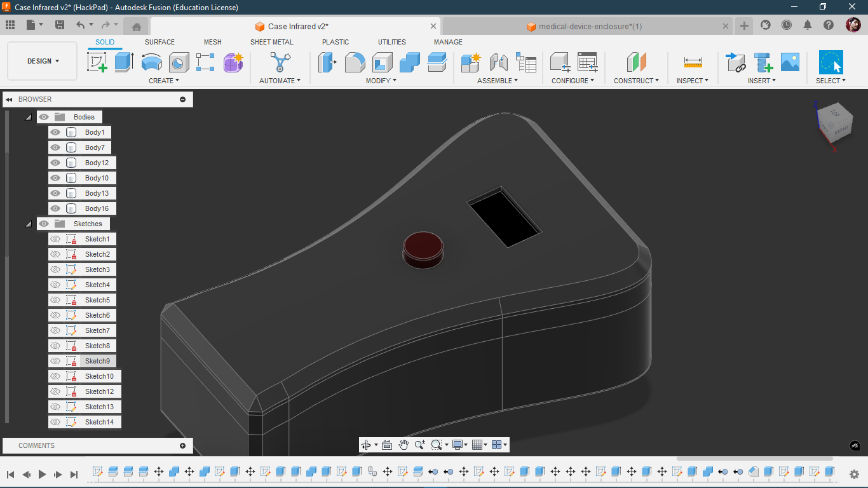The width and height of the screenshot is (868, 488).
Task: Collapse the Sketches folder in browser
Action: click(x=29, y=224)
